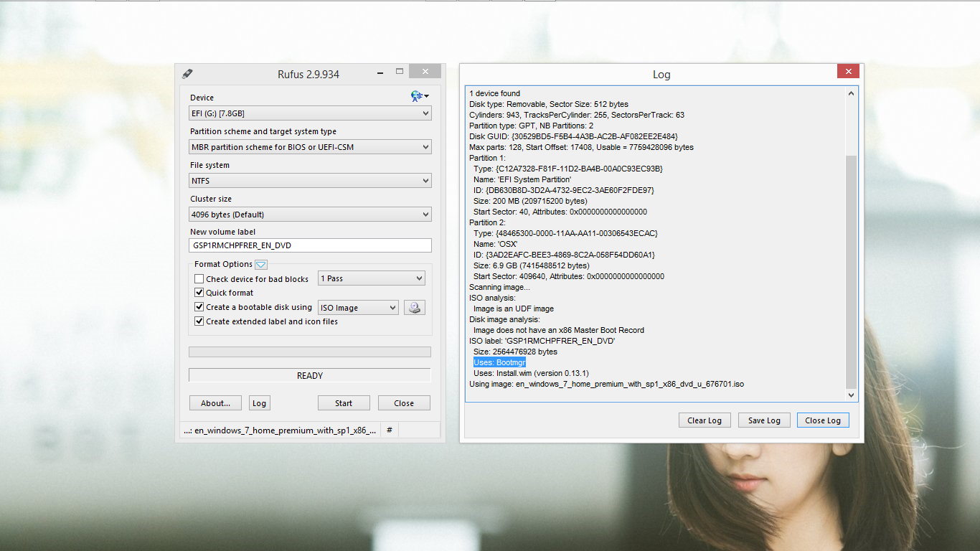Click the 'Disk GUID' log line
This screenshot has width=980, height=551.
[574, 136]
